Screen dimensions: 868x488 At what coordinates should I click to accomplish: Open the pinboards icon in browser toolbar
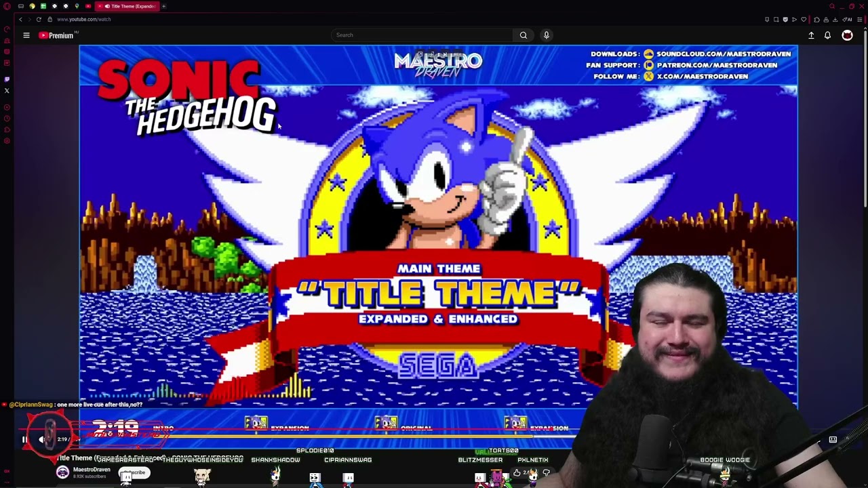[767, 19]
